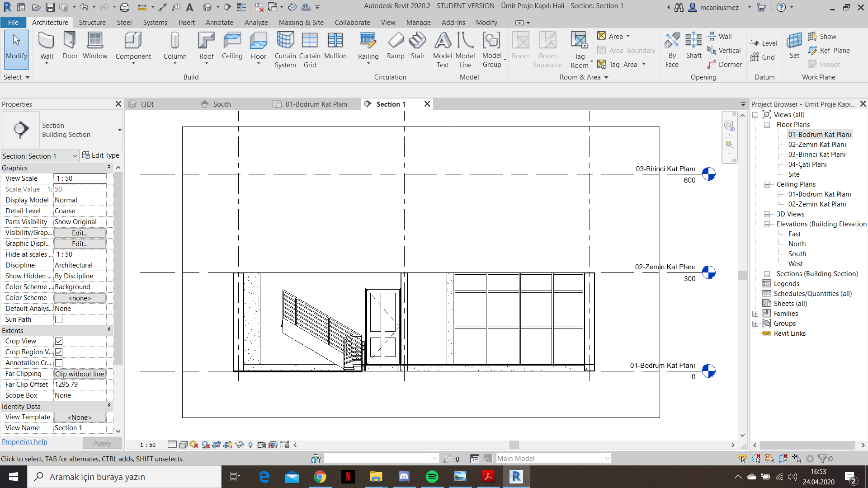
Task: Open Spotify from the Windows taskbar
Action: pos(432,477)
